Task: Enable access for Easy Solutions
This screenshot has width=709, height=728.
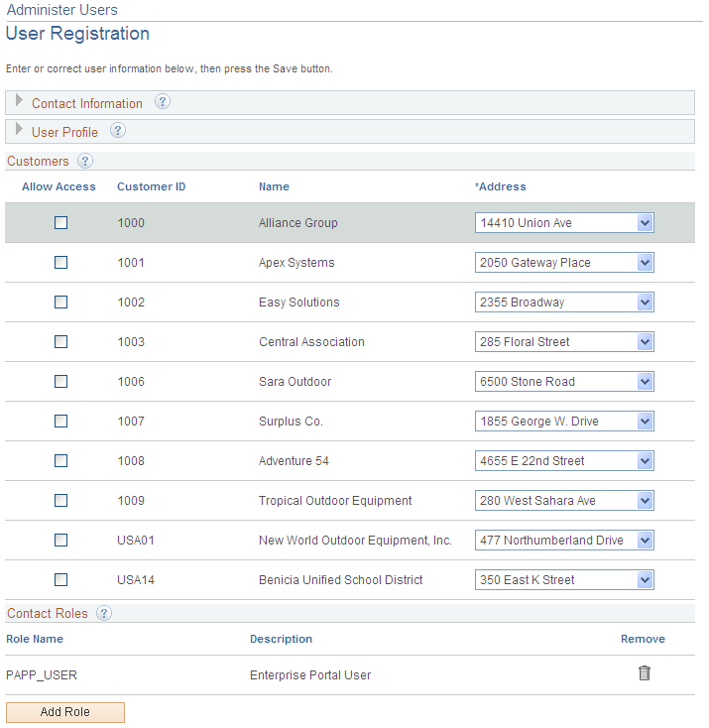Action: 60,303
